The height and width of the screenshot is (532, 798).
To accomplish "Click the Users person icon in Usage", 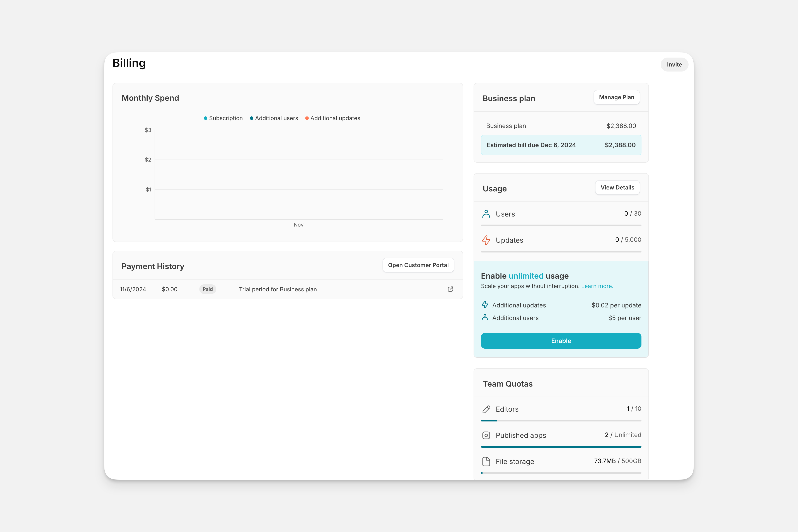I will pos(486,214).
